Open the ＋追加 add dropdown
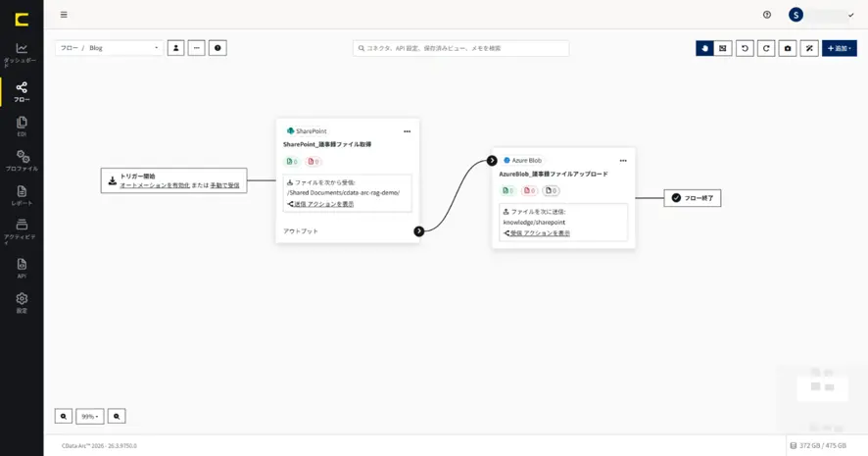The height and width of the screenshot is (456, 868). coord(840,48)
